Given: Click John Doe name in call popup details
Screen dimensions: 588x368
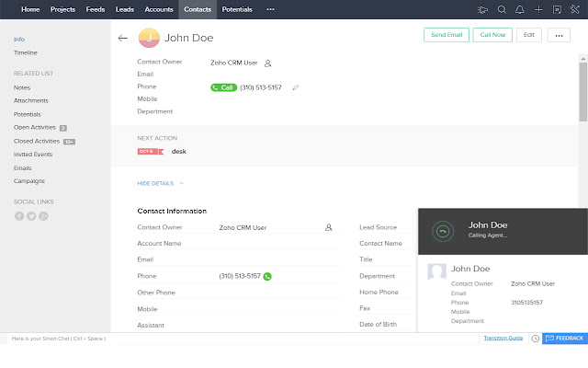Looking at the screenshot, I should pyautogui.click(x=470, y=269).
